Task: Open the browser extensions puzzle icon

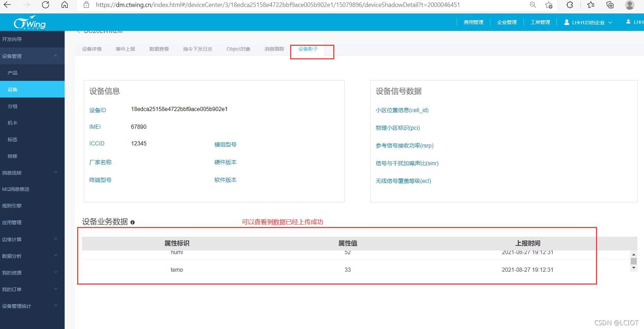Action: pyautogui.click(x=570, y=5)
